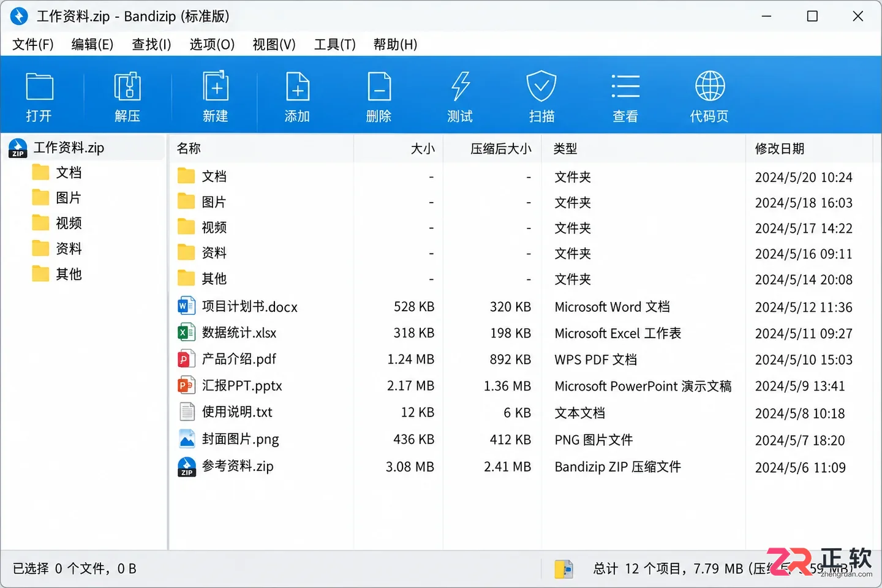Select 资料 folder in the left tree

(69, 249)
